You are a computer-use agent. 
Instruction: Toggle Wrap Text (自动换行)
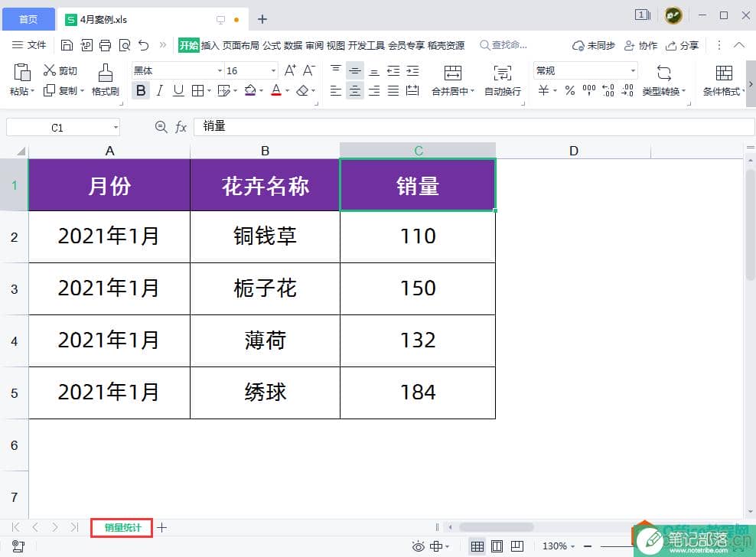(x=503, y=80)
